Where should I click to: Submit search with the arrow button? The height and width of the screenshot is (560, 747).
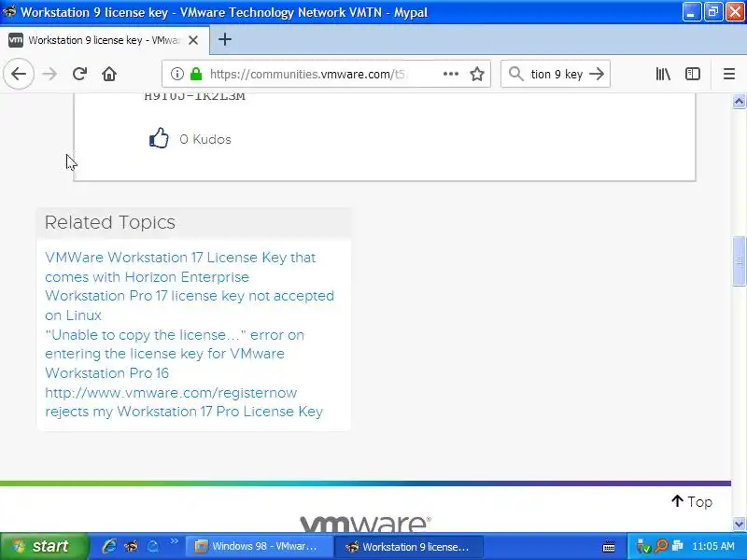(x=597, y=74)
